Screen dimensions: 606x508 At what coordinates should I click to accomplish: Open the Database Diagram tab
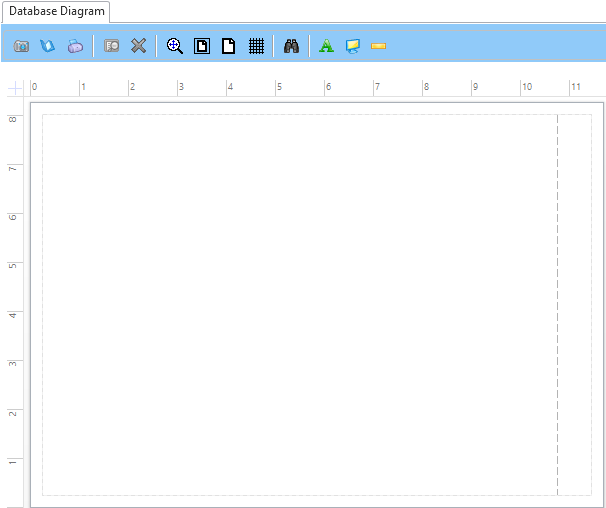56,12
